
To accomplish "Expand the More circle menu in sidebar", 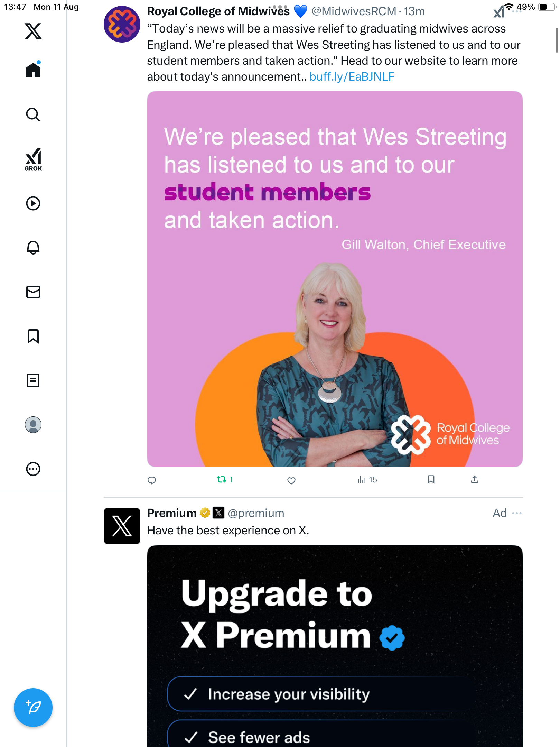I will point(33,469).
